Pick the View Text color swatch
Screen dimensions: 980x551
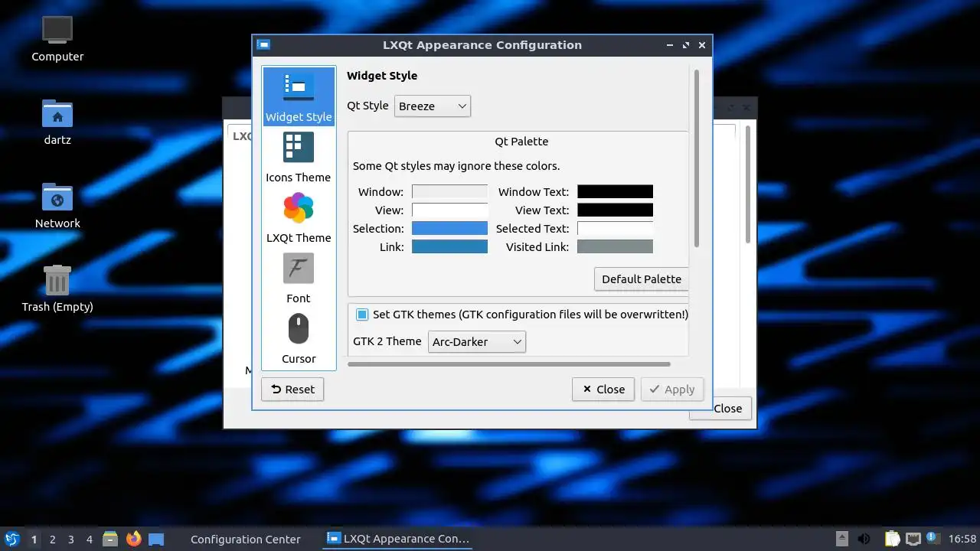tap(615, 210)
